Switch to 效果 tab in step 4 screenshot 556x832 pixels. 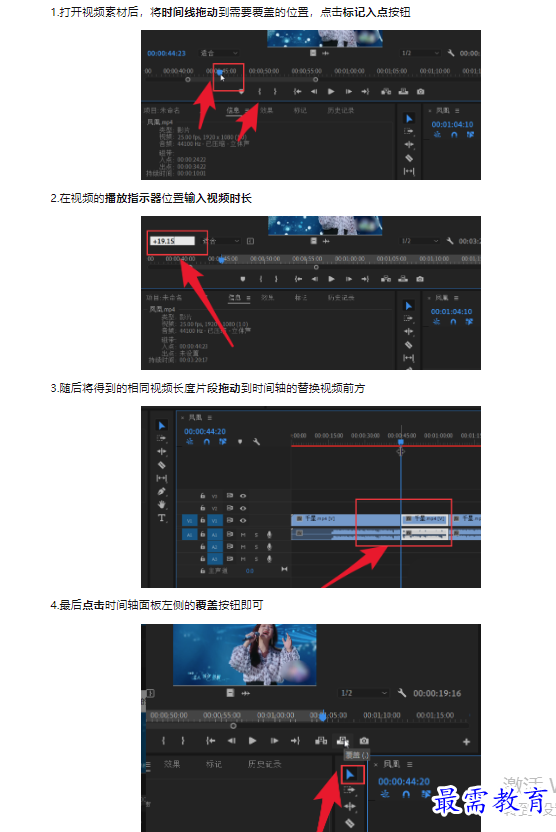click(172, 764)
